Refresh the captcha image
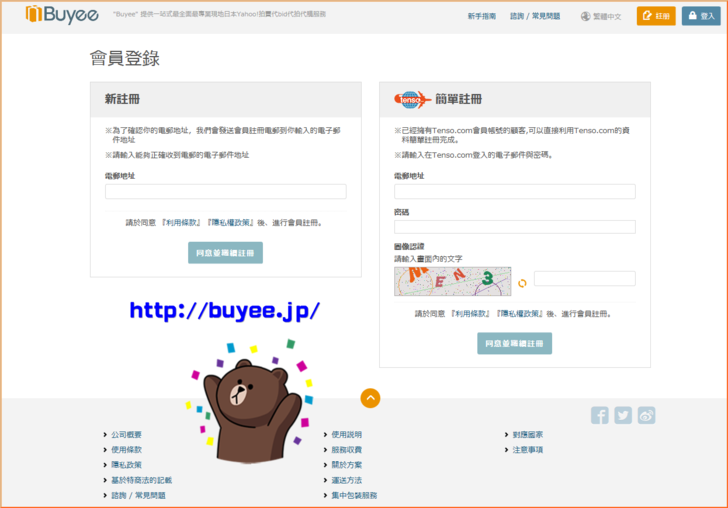Viewport: 728px width, 508px height. pyautogui.click(x=522, y=283)
